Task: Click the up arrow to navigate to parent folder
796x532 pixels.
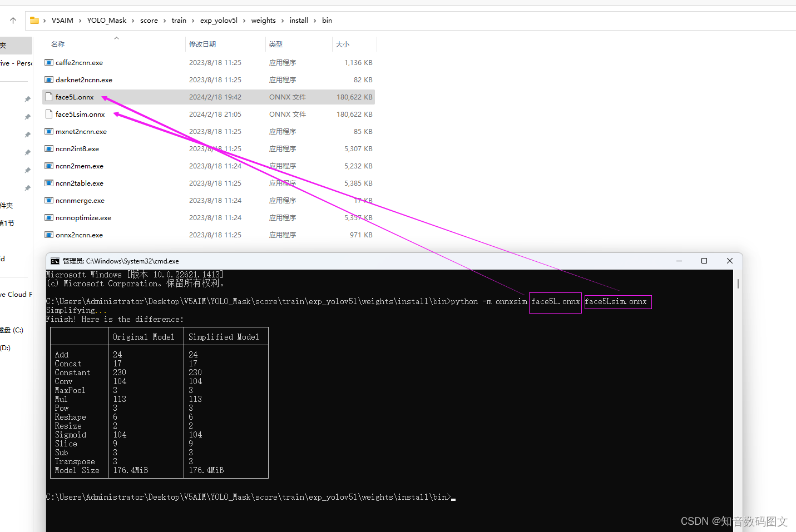Action: 12,20
